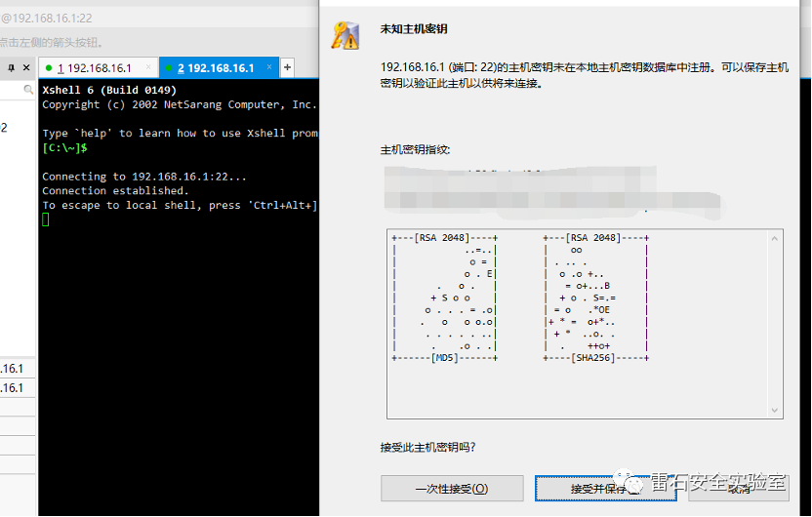Add a new session tab with plus button
Screen dimensions: 812x517
[x=287, y=67]
